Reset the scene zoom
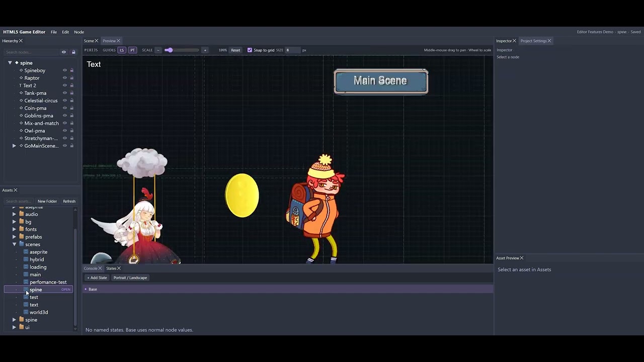 point(235,50)
